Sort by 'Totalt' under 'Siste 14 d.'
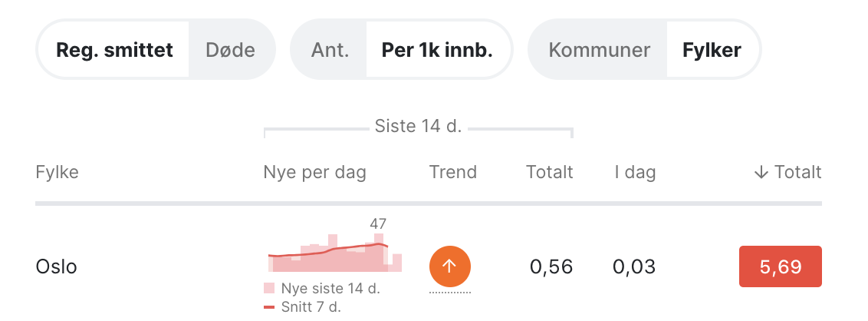 click(x=549, y=172)
